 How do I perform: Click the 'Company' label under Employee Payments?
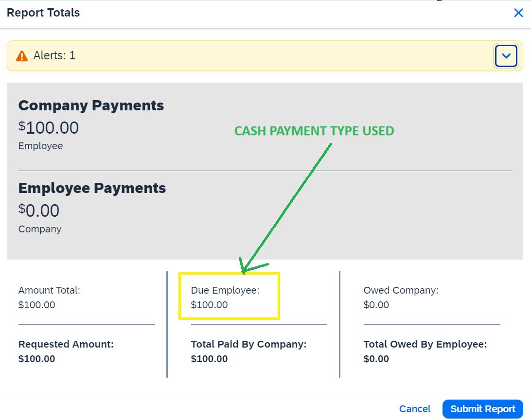pyautogui.click(x=40, y=229)
